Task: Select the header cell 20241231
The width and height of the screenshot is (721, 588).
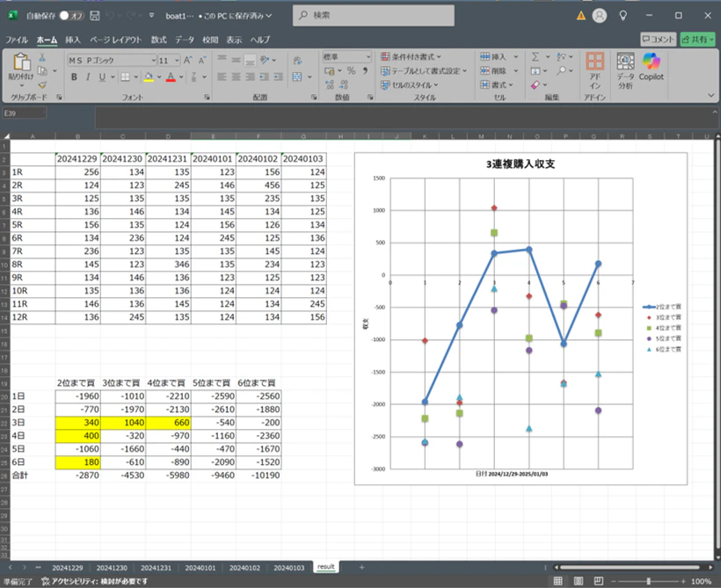Action: coord(168,159)
